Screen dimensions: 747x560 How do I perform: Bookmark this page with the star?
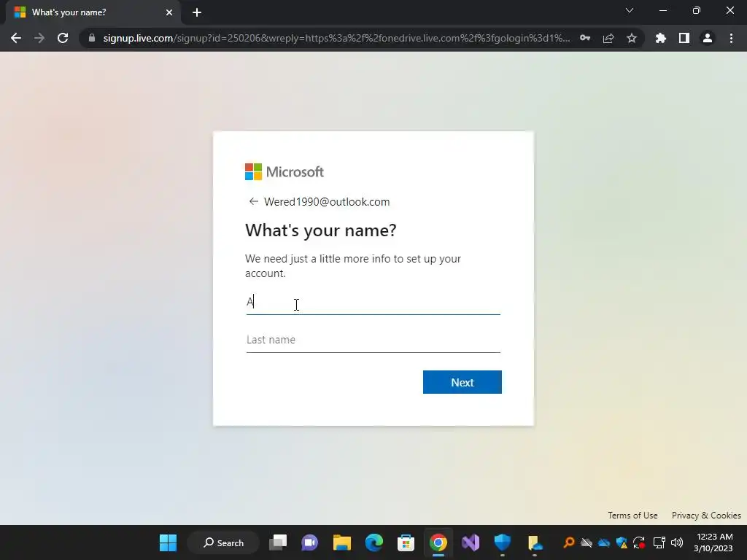click(x=632, y=38)
